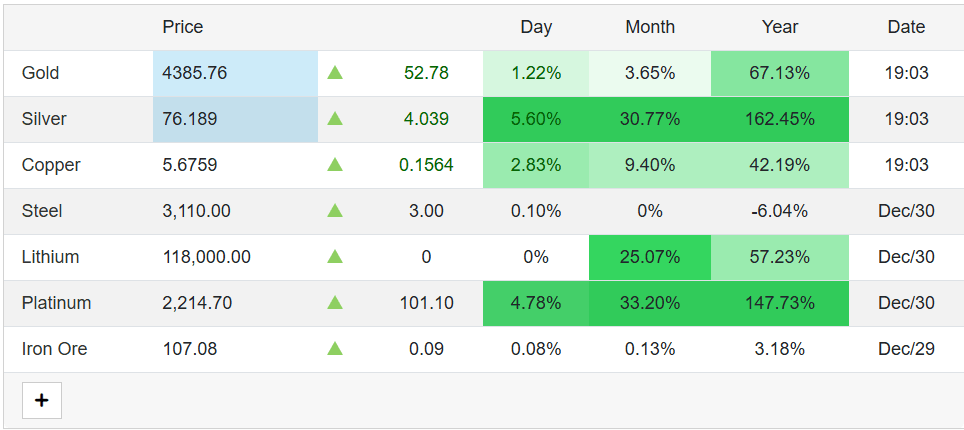Sort by the Year column header
The image size is (964, 430).
(780, 27)
